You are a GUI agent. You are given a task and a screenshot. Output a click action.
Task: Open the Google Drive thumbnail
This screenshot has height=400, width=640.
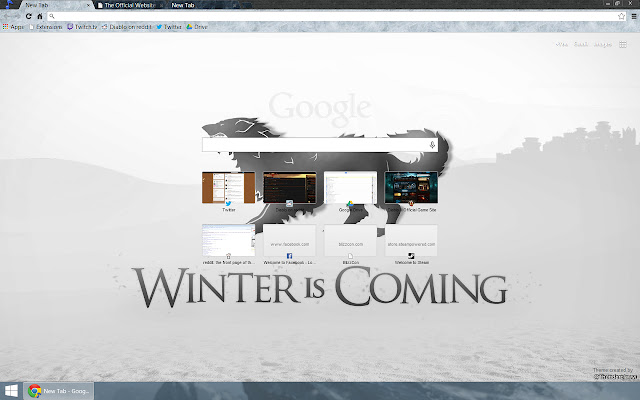[x=350, y=188]
